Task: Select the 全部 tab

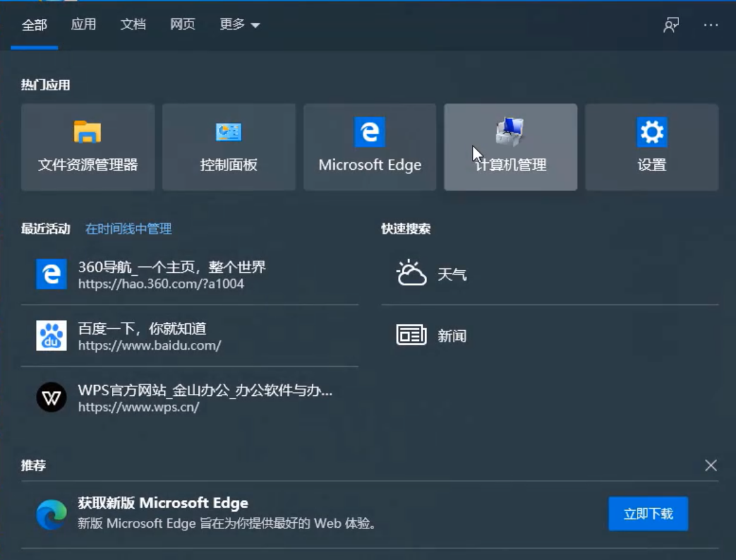Action: coord(34,25)
